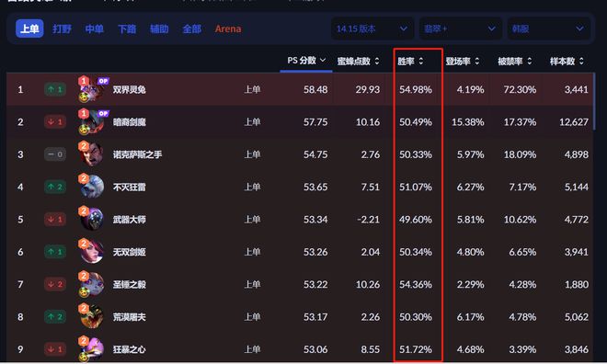Switch to the 全部 tab
The height and width of the screenshot is (364, 607).
pyautogui.click(x=192, y=29)
